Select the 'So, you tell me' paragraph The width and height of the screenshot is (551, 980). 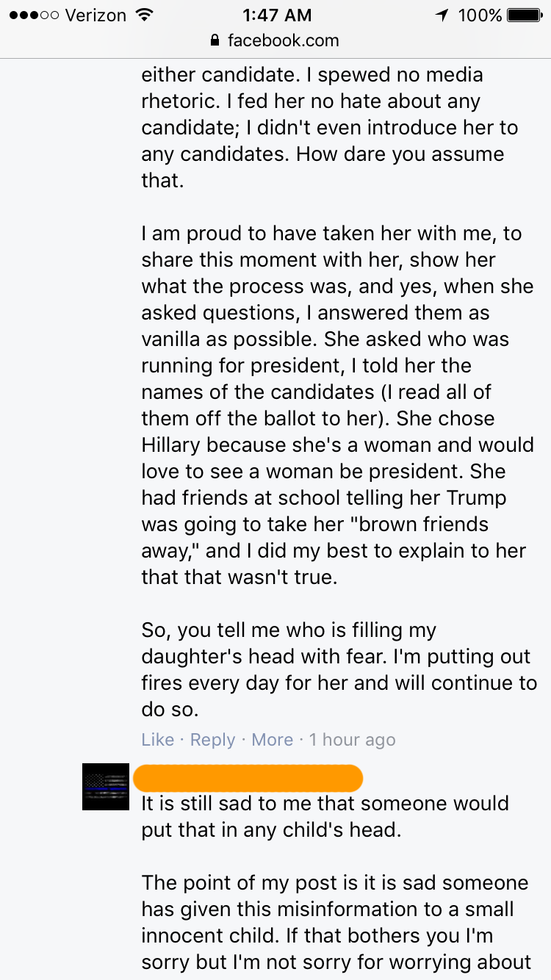[x=338, y=669]
